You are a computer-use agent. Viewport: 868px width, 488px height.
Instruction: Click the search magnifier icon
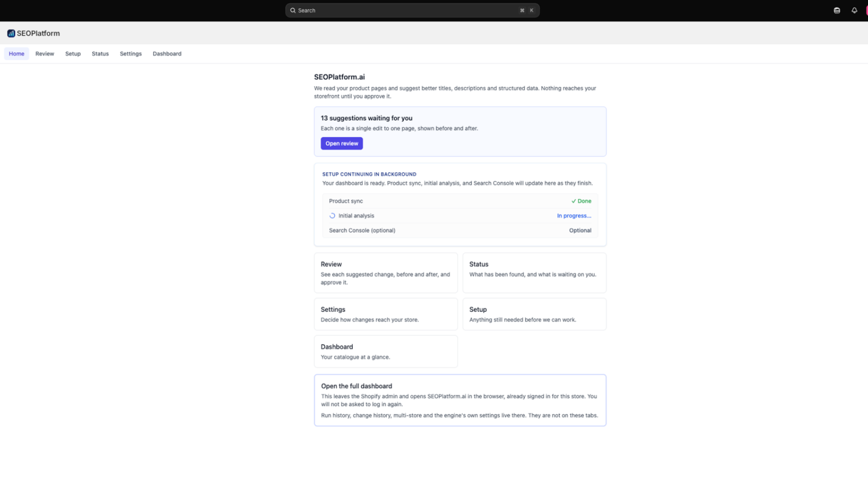pos(293,10)
